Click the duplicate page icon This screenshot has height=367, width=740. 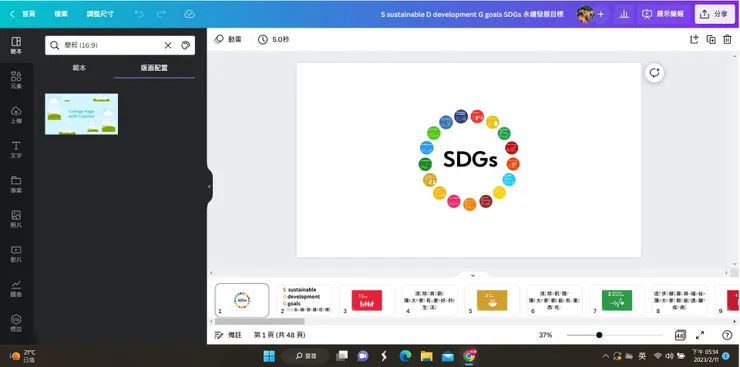[x=711, y=40]
